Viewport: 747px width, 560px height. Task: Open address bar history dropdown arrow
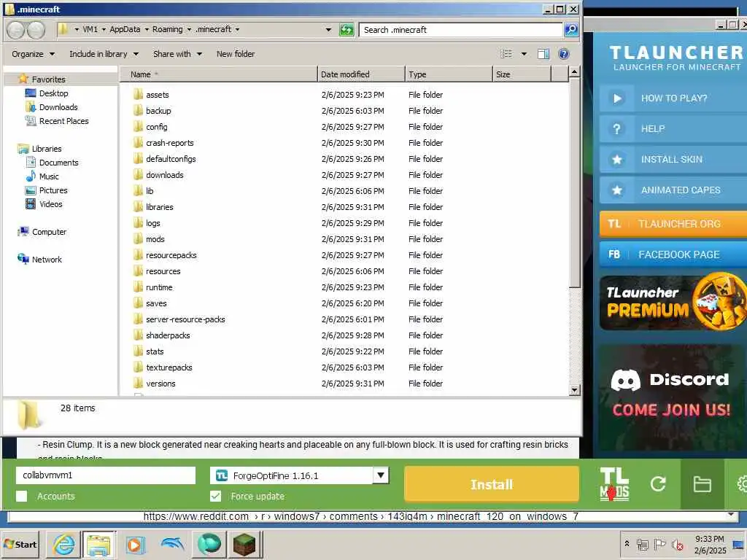[x=328, y=29]
